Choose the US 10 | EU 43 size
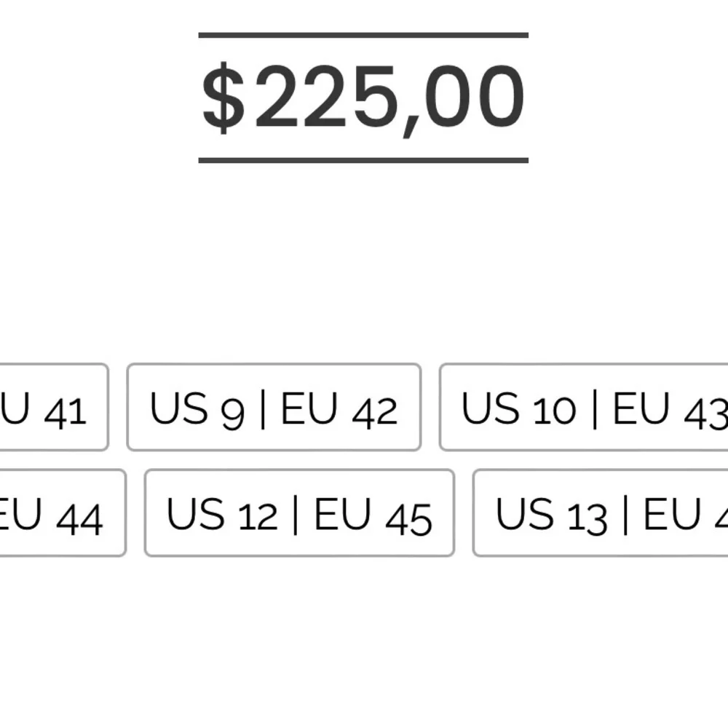 click(x=584, y=407)
